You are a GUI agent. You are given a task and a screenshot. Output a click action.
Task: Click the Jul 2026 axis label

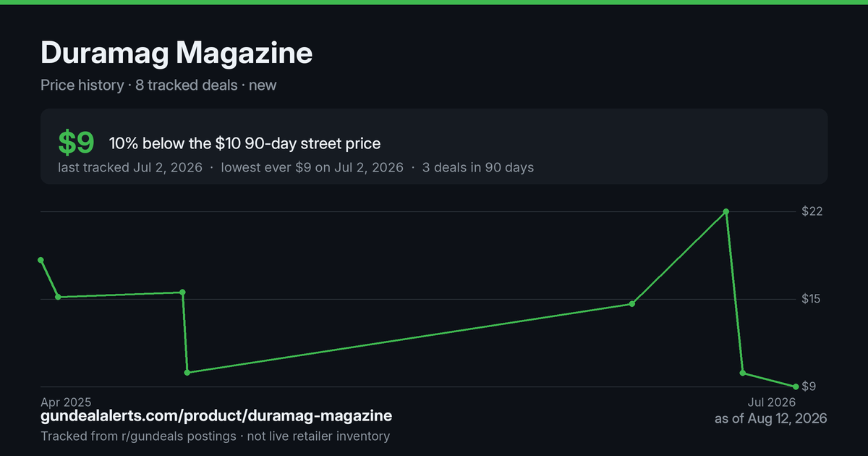coord(772,402)
